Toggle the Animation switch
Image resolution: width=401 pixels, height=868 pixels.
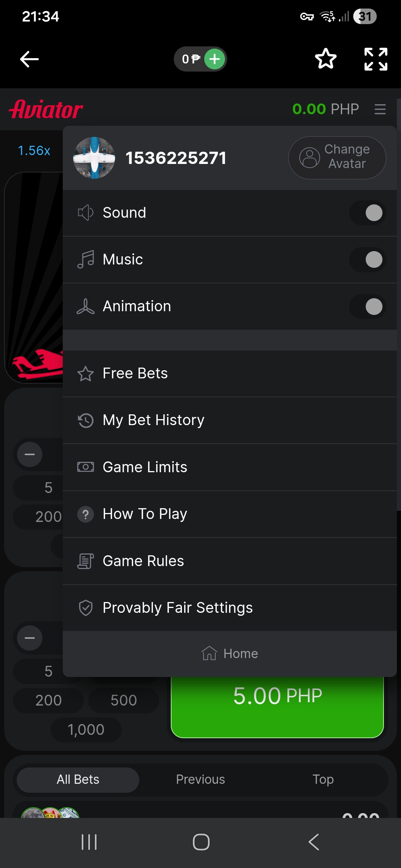point(368,307)
